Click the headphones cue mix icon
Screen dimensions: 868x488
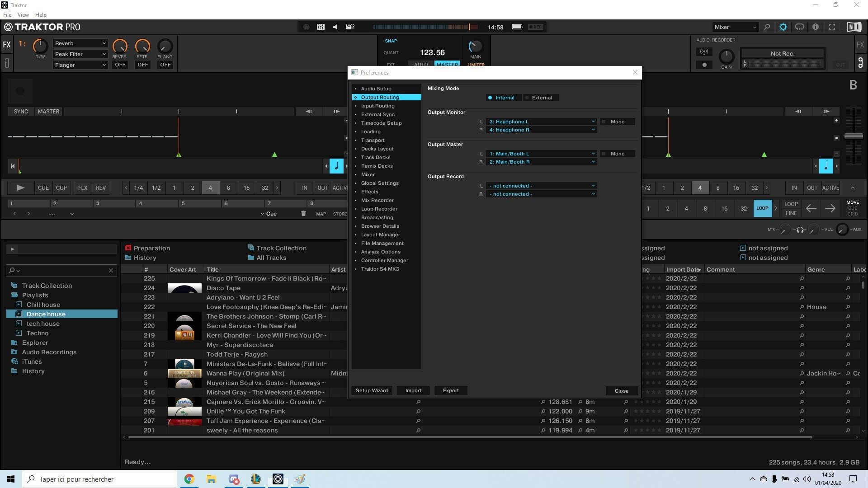click(800, 230)
